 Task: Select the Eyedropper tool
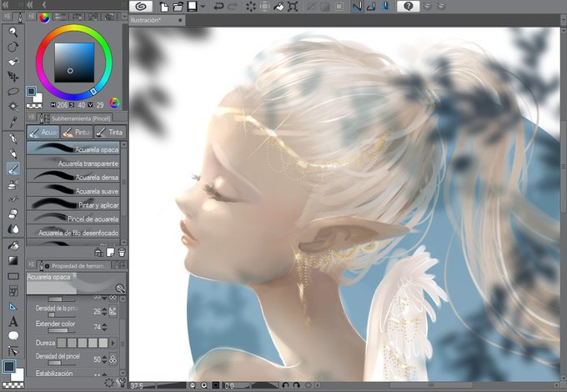tap(13, 122)
